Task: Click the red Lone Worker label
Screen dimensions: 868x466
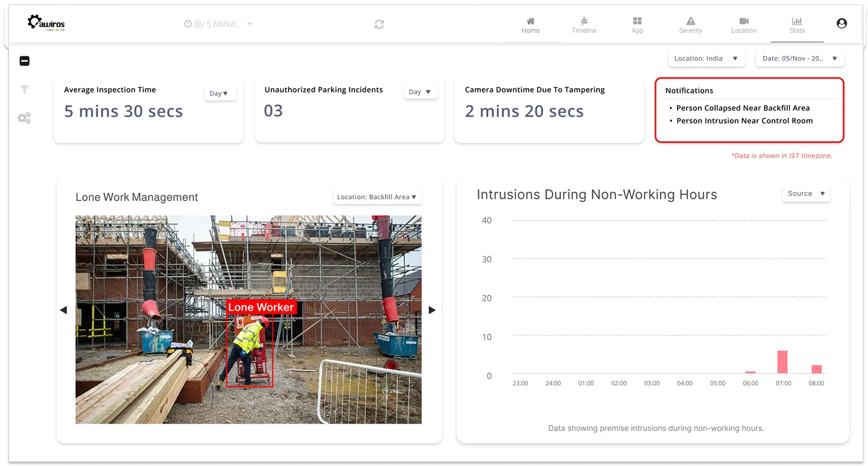Action: point(261,307)
